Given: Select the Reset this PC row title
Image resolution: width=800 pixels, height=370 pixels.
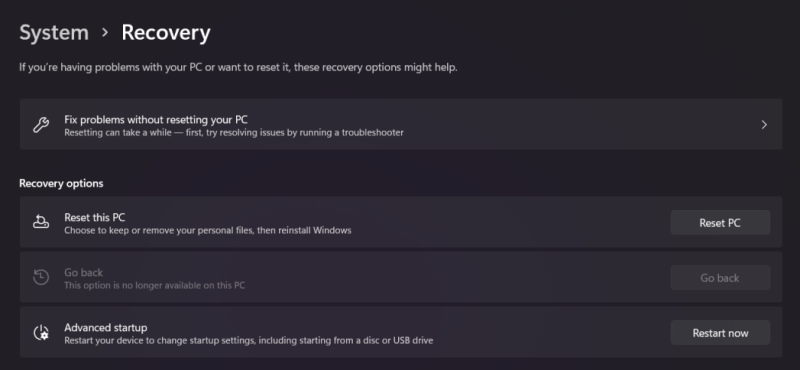Looking at the screenshot, I should click(94, 217).
